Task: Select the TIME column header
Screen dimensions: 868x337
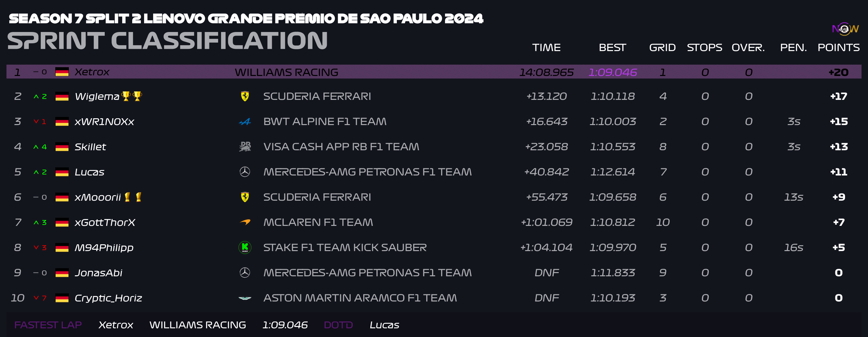Action: tap(546, 47)
